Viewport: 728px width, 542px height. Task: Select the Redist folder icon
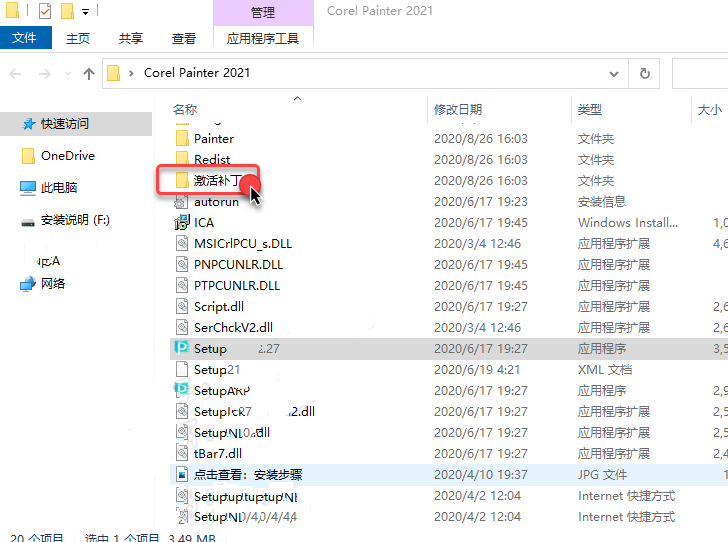pyautogui.click(x=182, y=158)
